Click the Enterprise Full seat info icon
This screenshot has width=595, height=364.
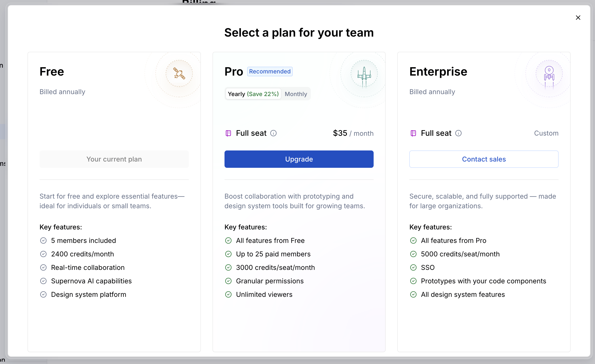point(458,133)
